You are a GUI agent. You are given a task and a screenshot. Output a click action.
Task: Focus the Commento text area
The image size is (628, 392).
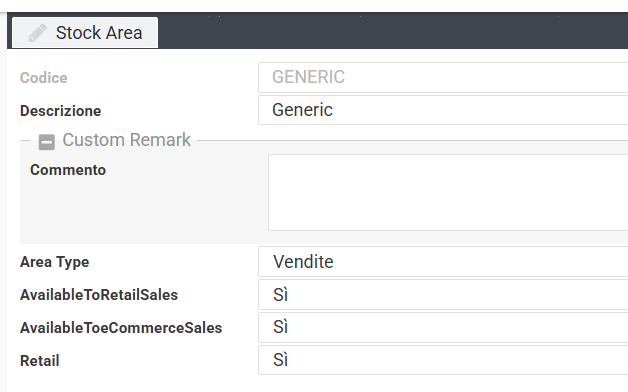448,192
